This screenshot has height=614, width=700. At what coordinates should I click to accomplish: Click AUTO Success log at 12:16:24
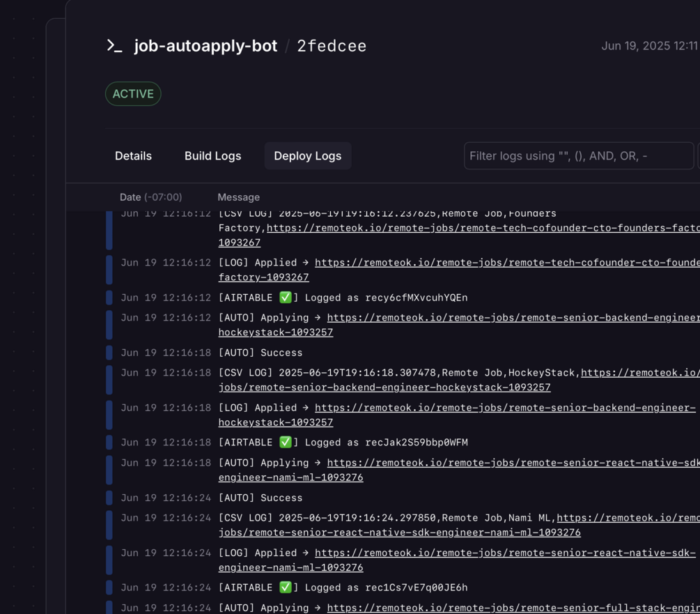[260, 498]
